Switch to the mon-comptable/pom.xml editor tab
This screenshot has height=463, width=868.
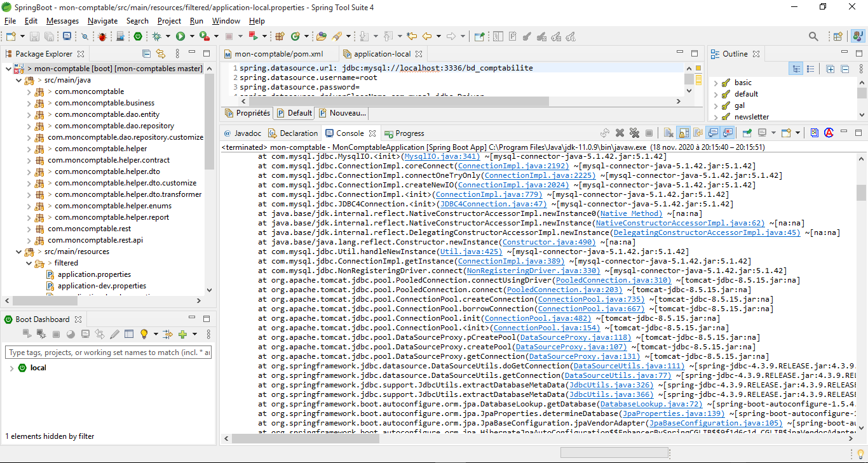278,54
